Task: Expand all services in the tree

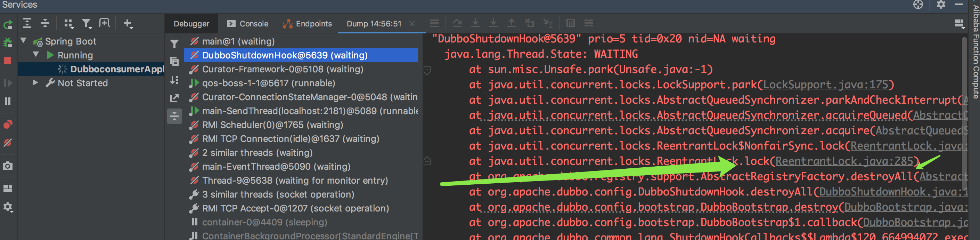Action: point(27,23)
